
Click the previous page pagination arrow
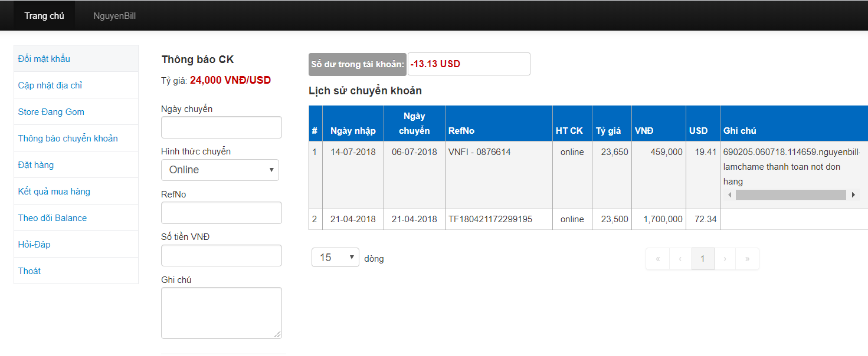[x=680, y=259]
